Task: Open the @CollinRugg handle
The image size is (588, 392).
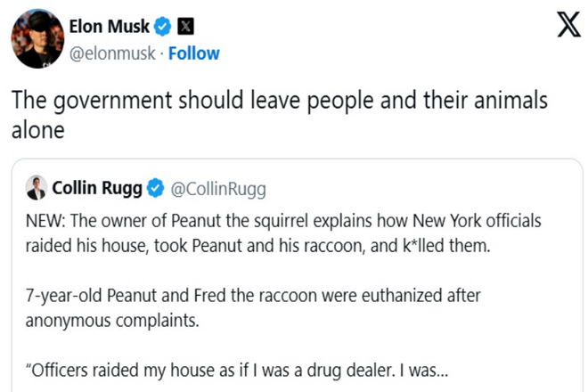Action: [218, 189]
